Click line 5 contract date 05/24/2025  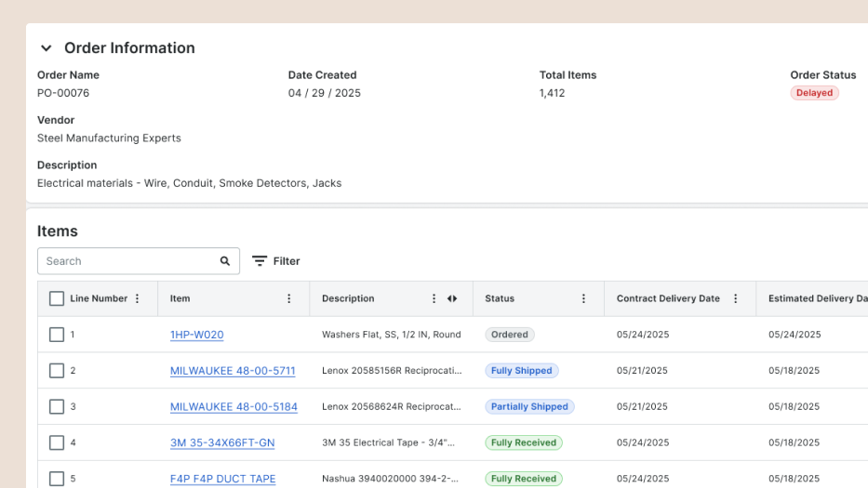(x=643, y=479)
